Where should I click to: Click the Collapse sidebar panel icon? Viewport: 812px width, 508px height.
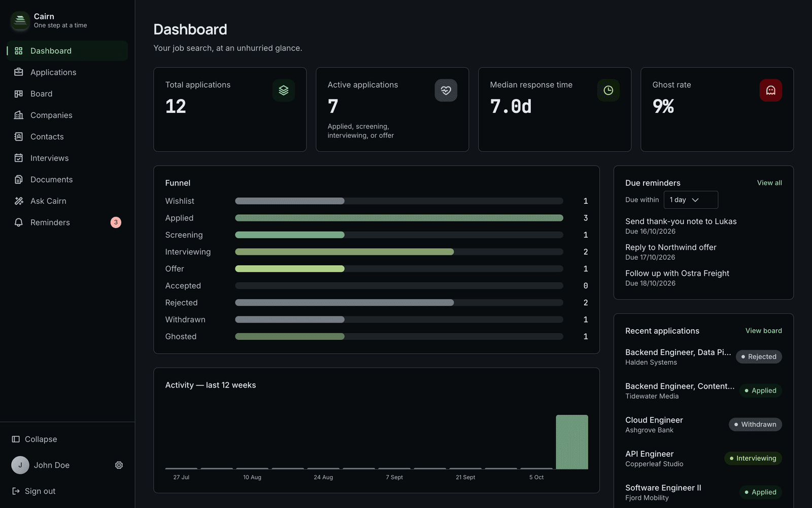pyautogui.click(x=16, y=439)
